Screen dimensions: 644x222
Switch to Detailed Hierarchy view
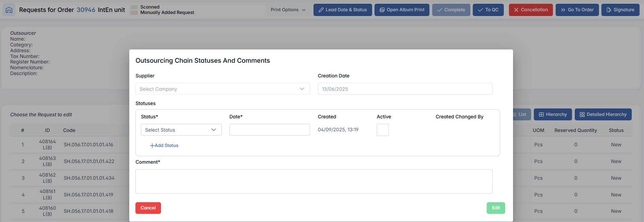click(x=603, y=115)
